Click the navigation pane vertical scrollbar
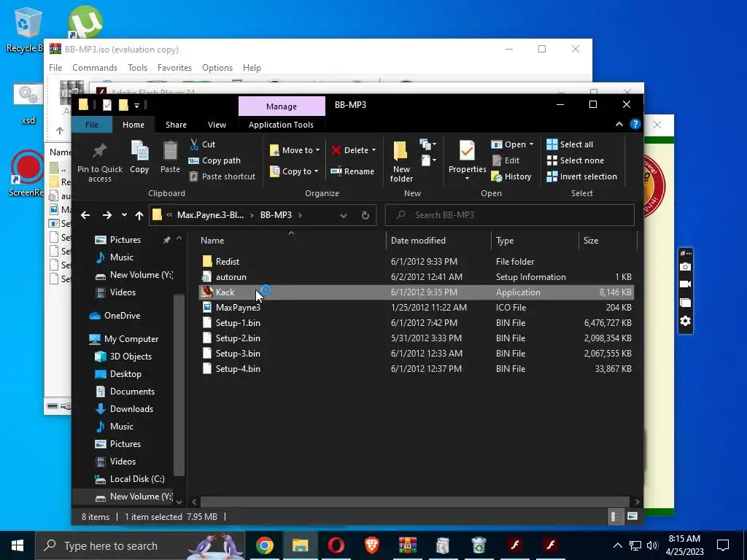The width and height of the screenshot is (747, 560). click(179, 386)
